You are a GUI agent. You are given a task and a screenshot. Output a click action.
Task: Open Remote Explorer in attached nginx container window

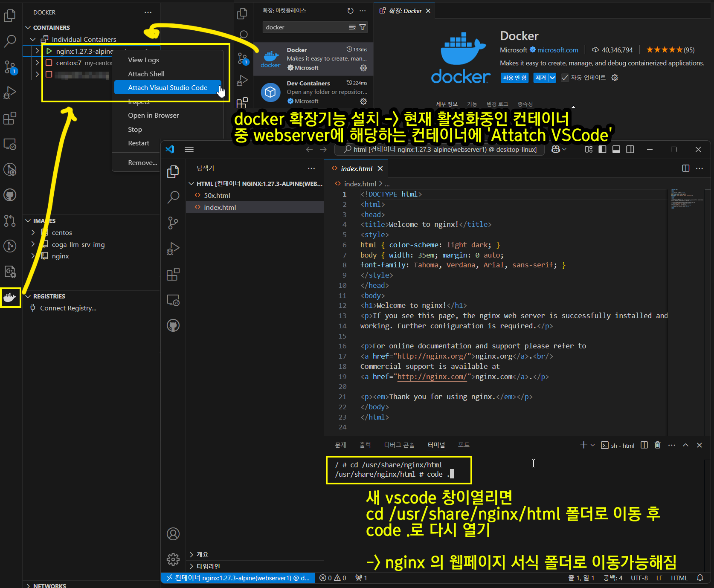[x=173, y=300]
